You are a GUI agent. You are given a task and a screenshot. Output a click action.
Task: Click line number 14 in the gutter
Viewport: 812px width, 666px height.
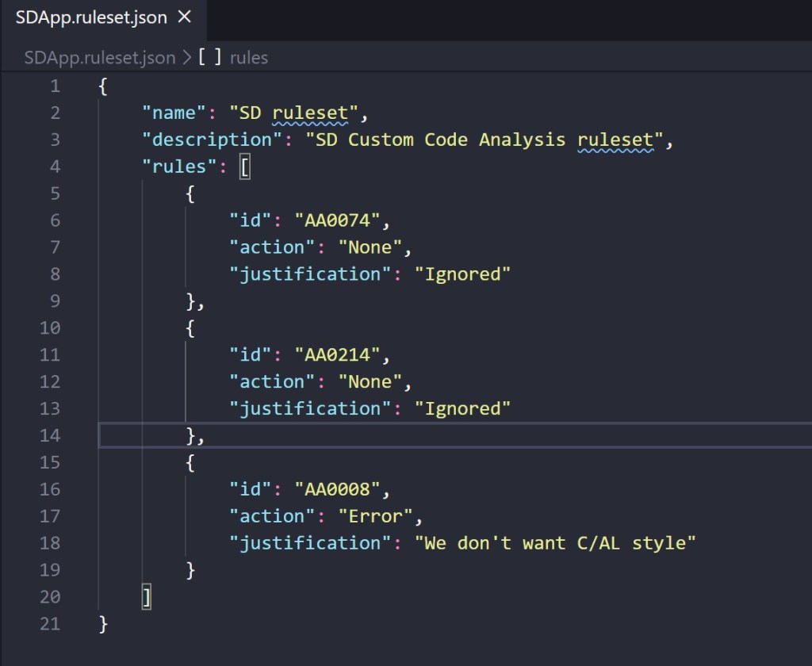(50, 435)
